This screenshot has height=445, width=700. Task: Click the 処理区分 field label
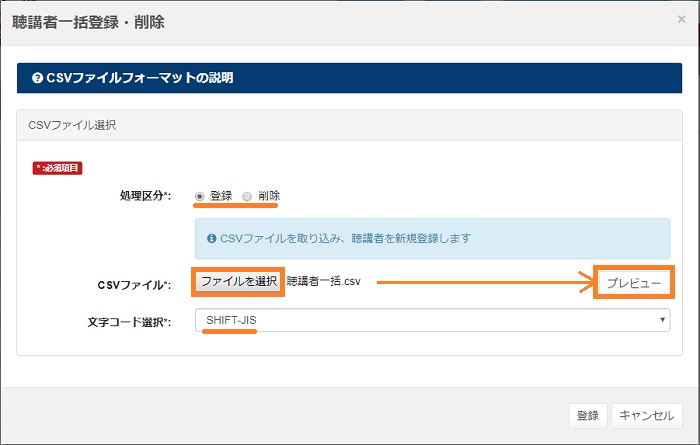(145, 196)
